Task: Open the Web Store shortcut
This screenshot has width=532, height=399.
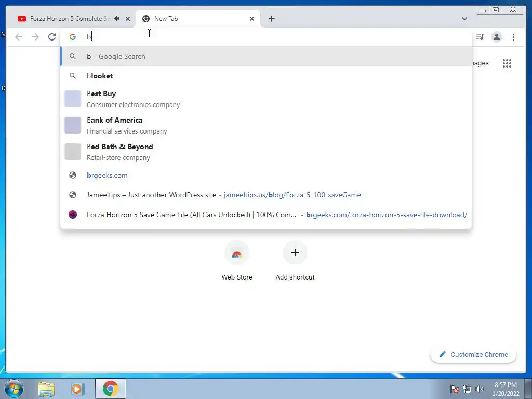Action: pos(237,261)
